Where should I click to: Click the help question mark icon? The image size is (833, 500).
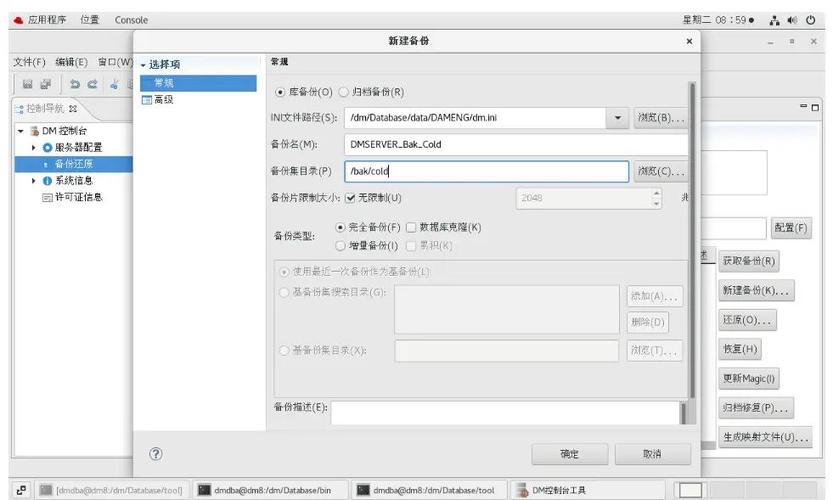tap(156, 454)
